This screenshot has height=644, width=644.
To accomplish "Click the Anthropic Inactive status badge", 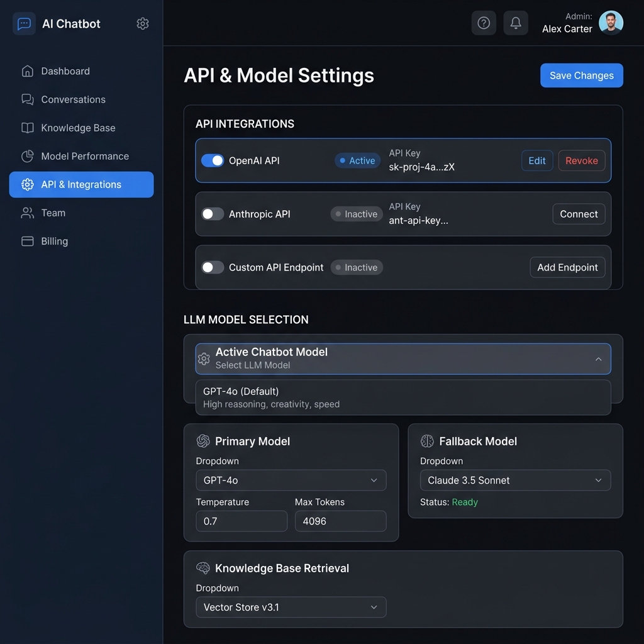I will pos(357,214).
